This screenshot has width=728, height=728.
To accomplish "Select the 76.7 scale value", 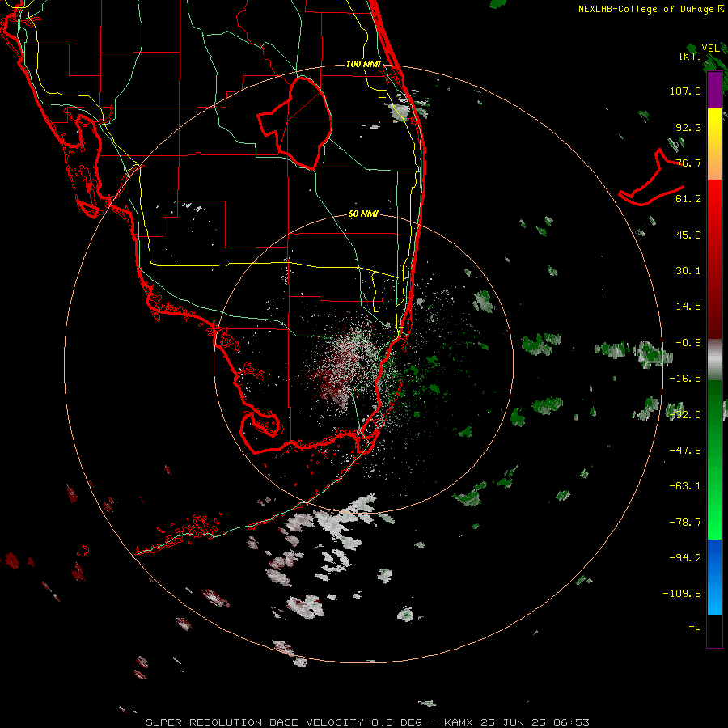I will pos(688,163).
